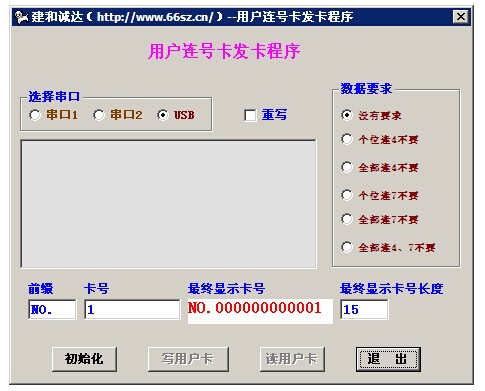485x391 pixels.
Task: Click the app icon in title bar
Action: pyautogui.click(x=22, y=17)
